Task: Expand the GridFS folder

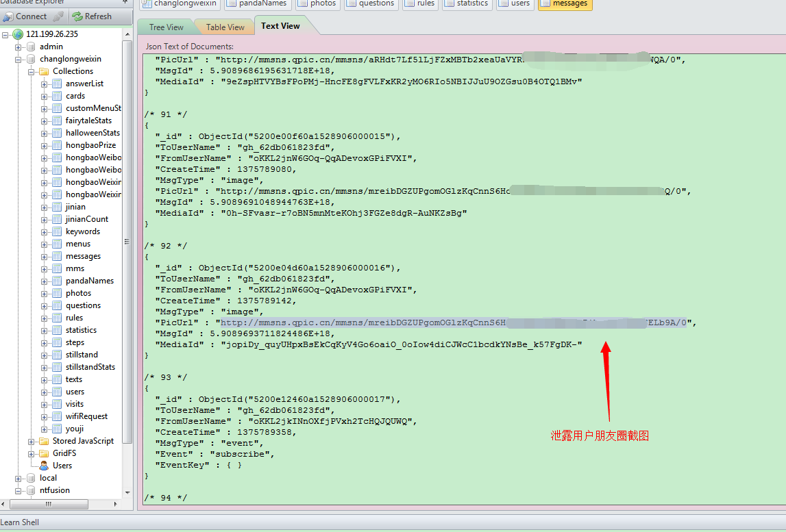Action: [31, 454]
